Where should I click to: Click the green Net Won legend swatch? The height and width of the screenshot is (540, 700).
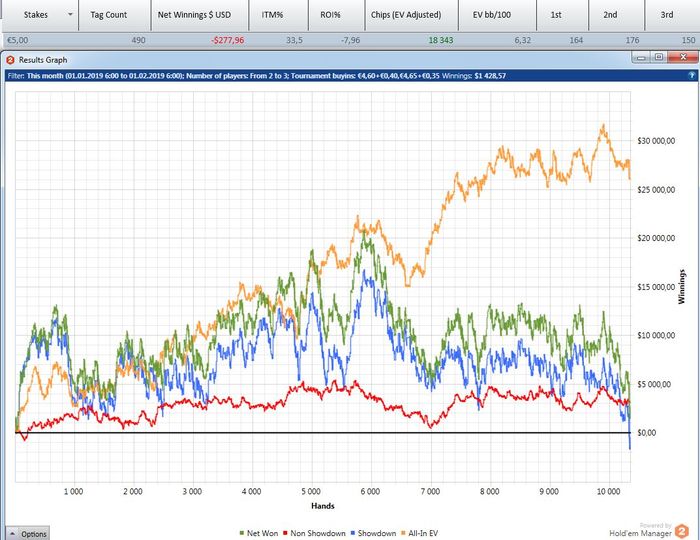pos(242,533)
